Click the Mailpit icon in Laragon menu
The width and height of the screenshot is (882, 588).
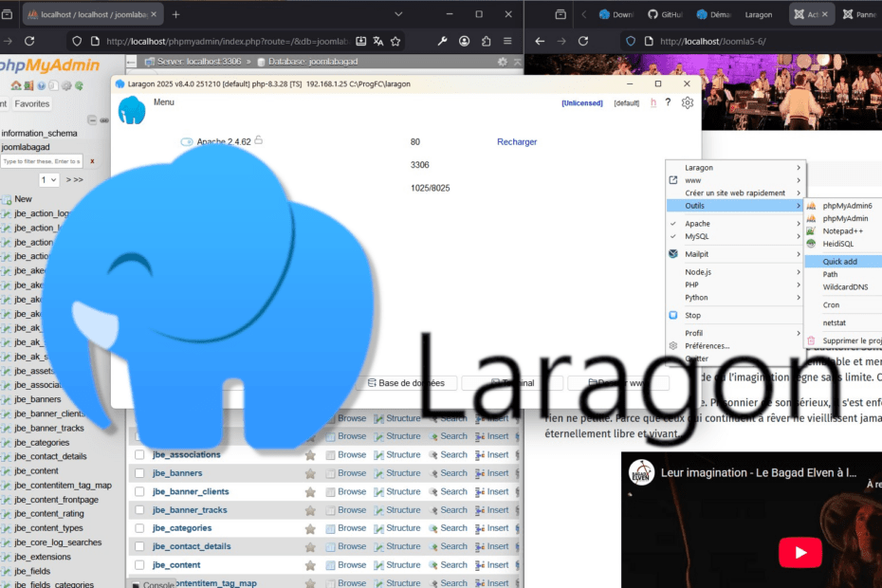point(673,254)
